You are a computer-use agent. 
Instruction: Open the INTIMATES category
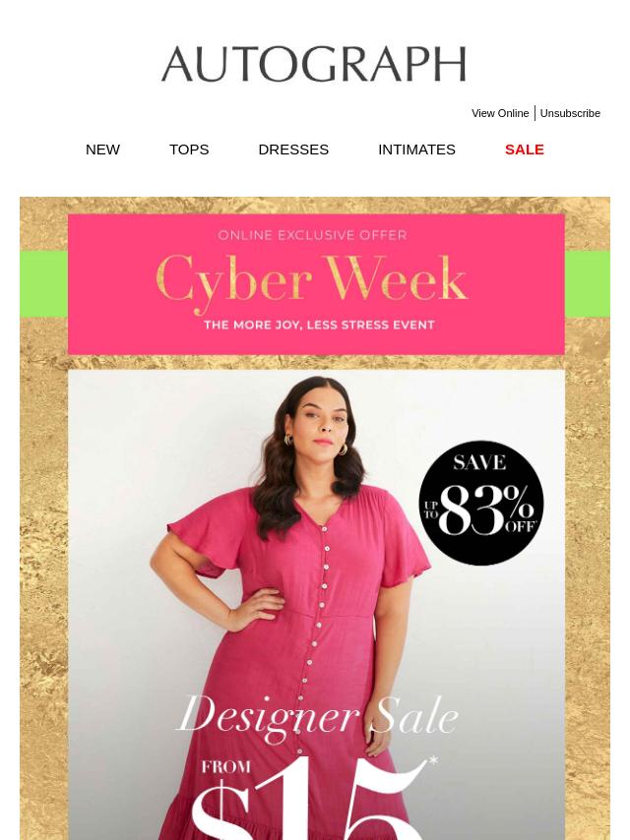[x=416, y=150]
